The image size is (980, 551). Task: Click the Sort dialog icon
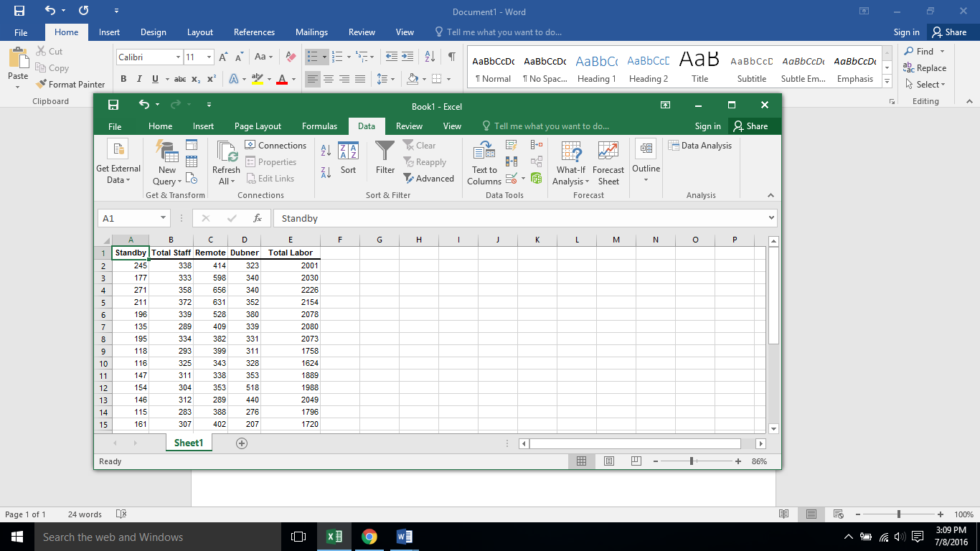(348, 158)
